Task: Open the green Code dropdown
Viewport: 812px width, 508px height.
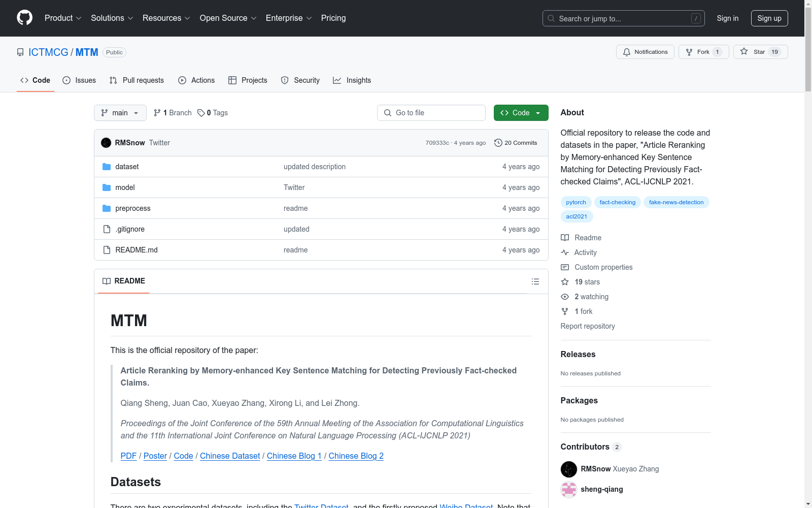Action: coord(521,113)
